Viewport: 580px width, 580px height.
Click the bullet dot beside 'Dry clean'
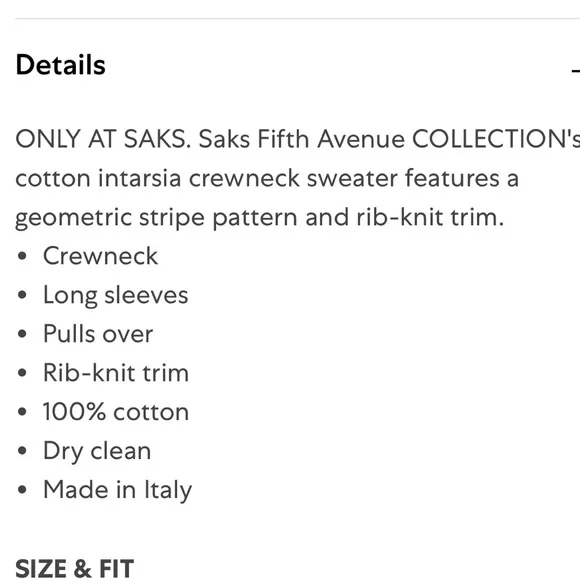(x=22, y=451)
